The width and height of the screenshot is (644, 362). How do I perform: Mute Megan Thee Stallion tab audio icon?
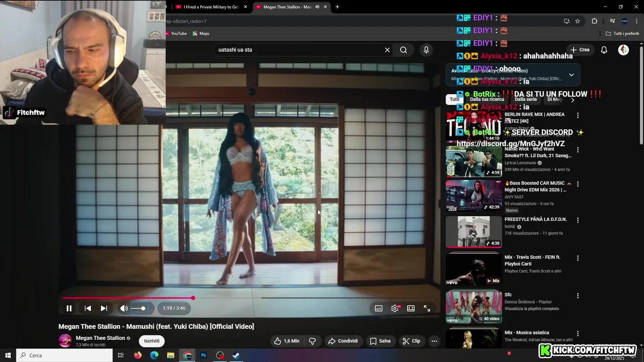coord(317,7)
